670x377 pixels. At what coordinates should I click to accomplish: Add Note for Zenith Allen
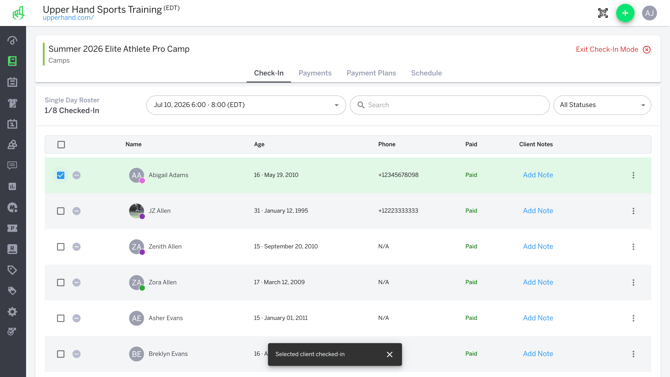coord(538,247)
